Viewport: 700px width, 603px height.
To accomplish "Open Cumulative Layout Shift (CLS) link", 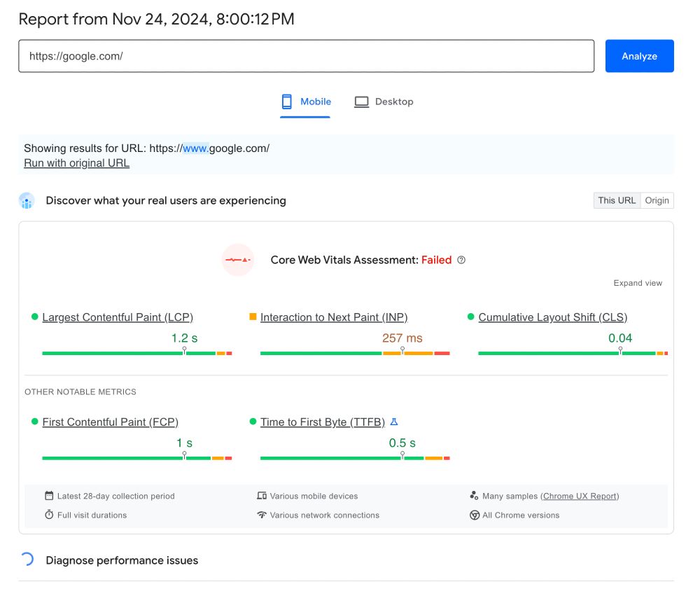I will (553, 317).
